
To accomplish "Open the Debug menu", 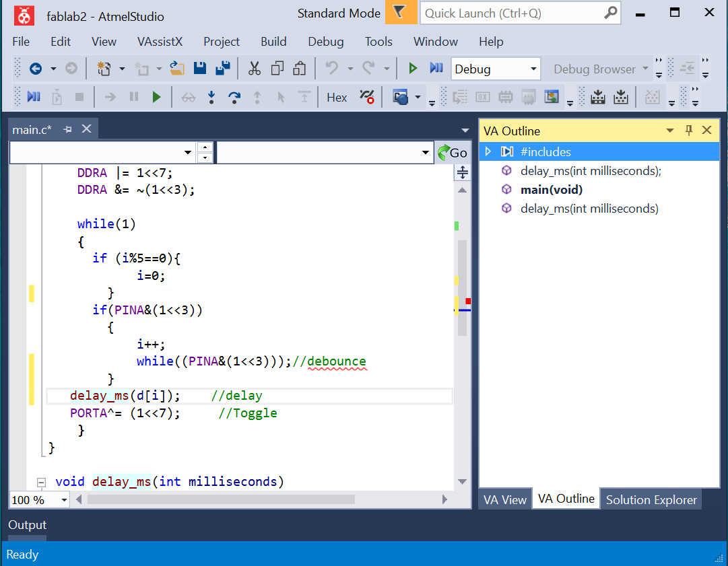I will 326,42.
